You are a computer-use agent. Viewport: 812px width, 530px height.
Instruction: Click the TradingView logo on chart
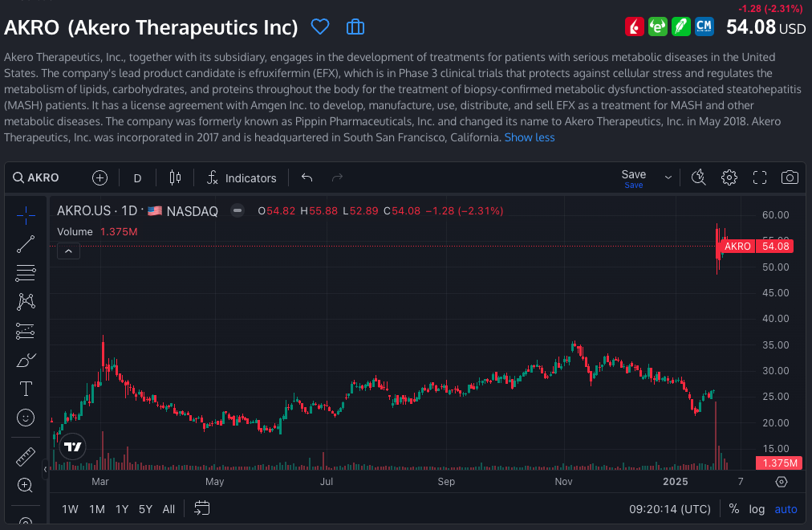[x=72, y=446]
